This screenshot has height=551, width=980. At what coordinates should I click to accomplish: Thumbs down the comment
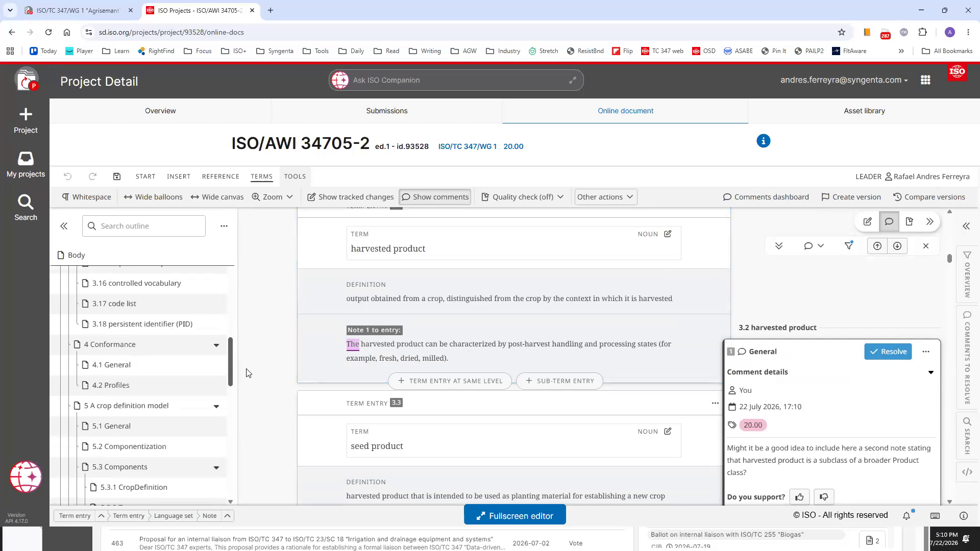point(824,497)
